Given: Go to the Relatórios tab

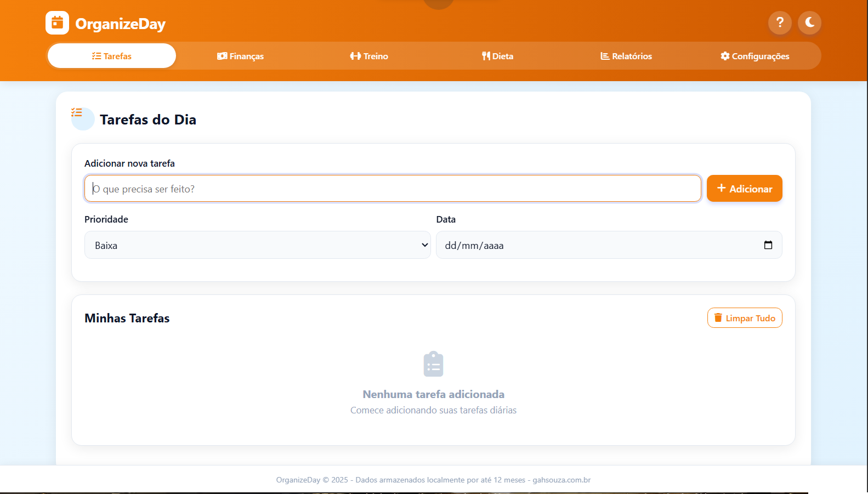Looking at the screenshot, I should (626, 56).
